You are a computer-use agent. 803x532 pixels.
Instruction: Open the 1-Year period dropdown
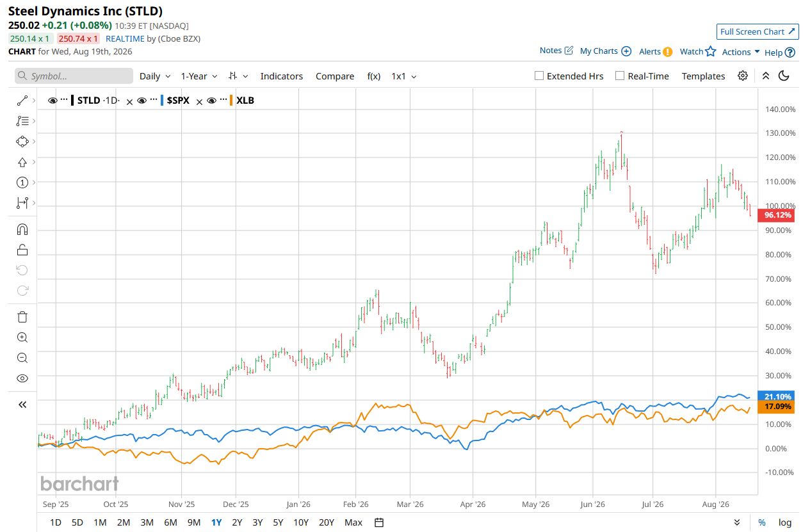point(199,76)
